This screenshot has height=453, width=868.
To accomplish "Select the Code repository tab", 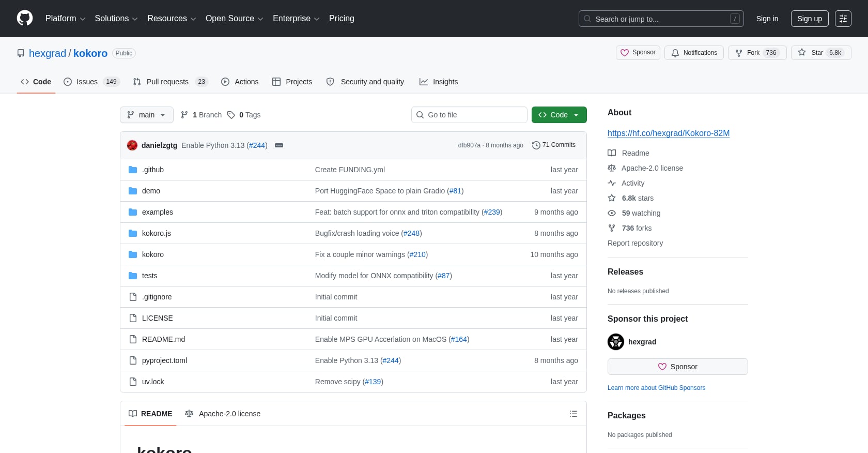I will pyautogui.click(x=36, y=82).
